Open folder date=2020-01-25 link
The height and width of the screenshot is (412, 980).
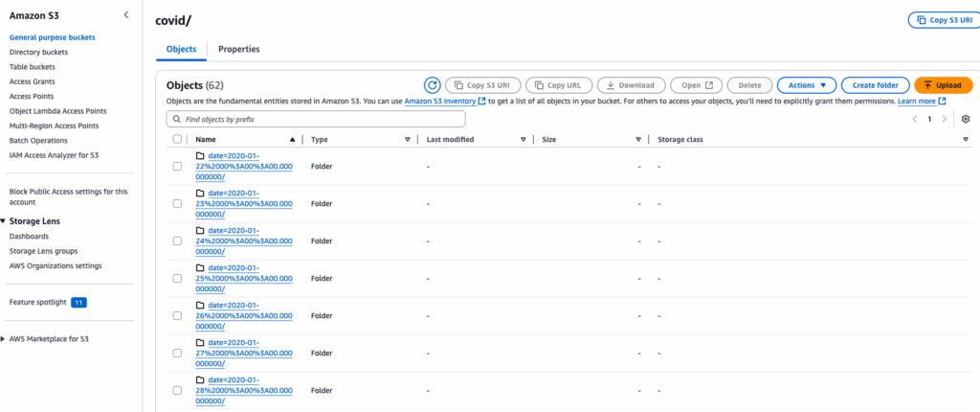(x=244, y=278)
